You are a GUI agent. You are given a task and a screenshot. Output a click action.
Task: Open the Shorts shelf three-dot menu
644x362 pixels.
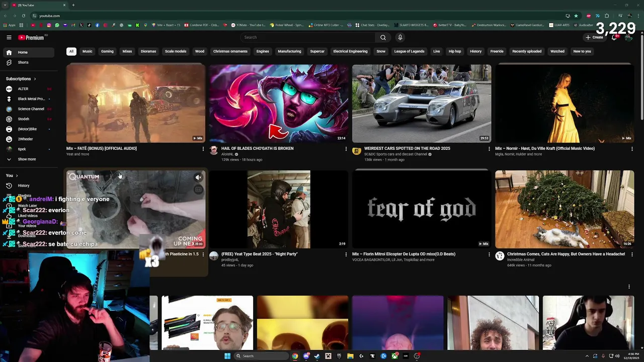click(629, 287)
